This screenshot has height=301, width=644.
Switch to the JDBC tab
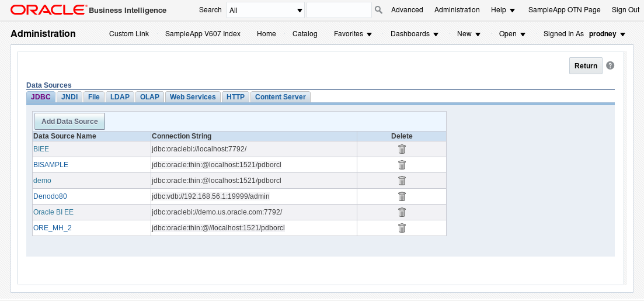point(41,97)
